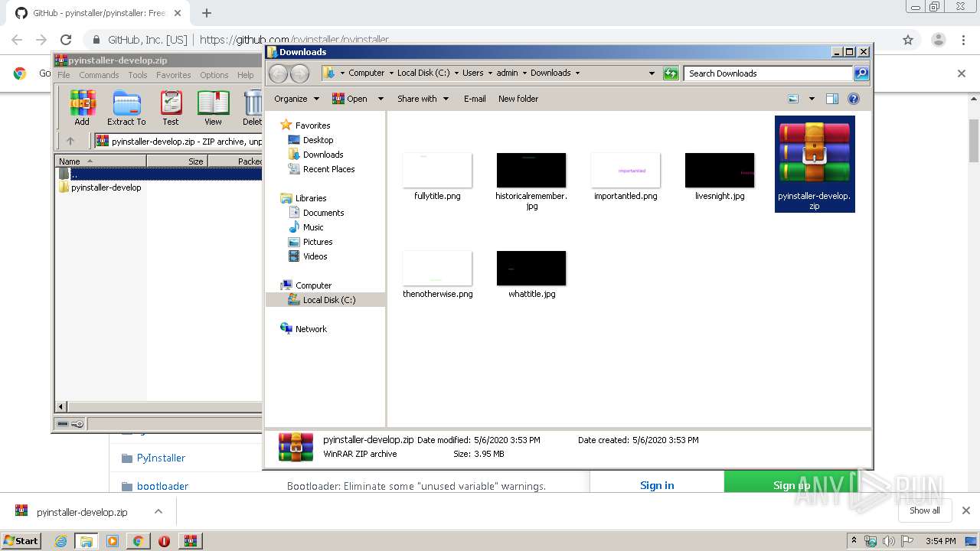Open new Chrome tab
This screenshot has height=551, width=980.
pos(206,13)
